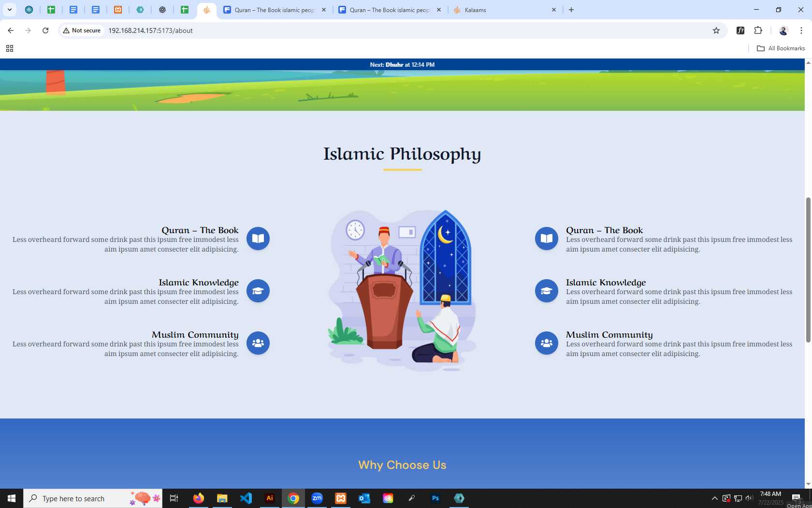Switch to the pinned ChatGPT tab
This screenshot has height=508, width=812.
click(x=162, y=10)
